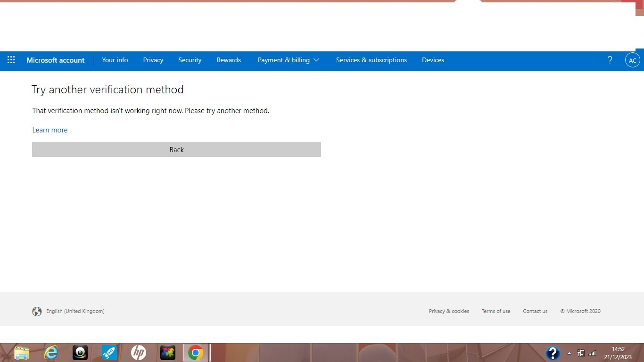Click the "© Microsoft 2020" footer text

click(580, 311)
